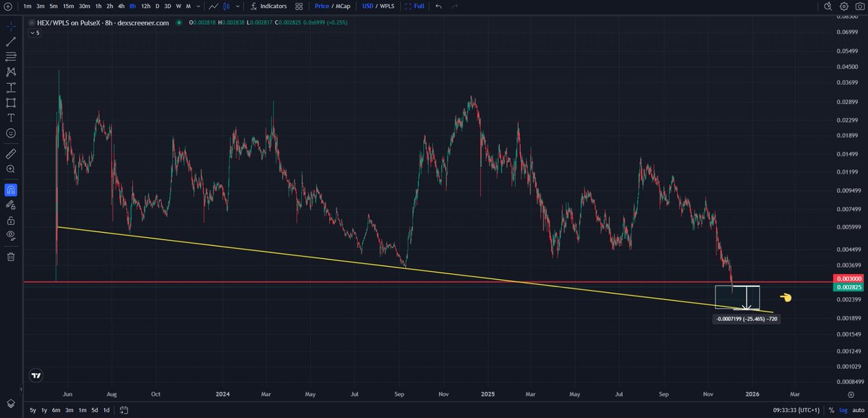Viewport: 868px width, 418px height.
Task: Take a chart snapshot camera icon
Action: coord(860,6)
